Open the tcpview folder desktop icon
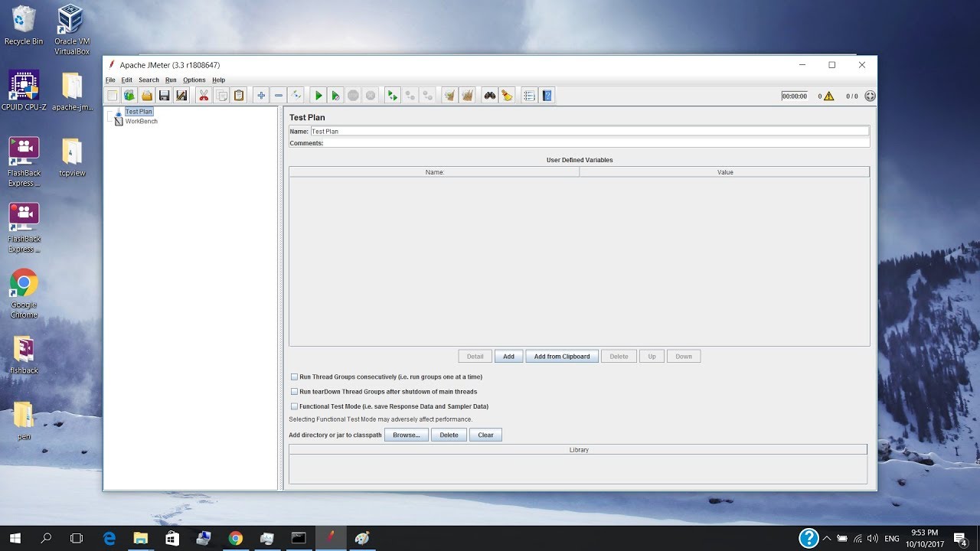980x551 pixels. tap(72, 158)
